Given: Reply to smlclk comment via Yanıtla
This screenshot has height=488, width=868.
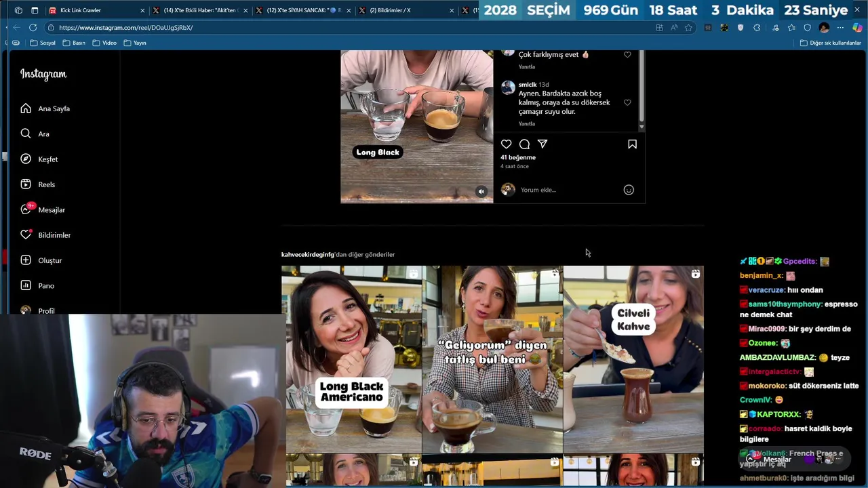Looking at the screenshot, I should coord(527,124).
